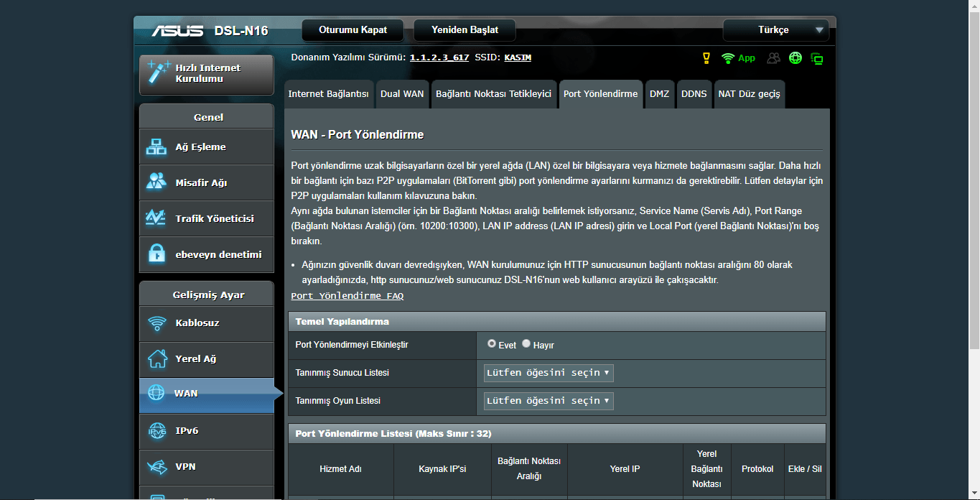The image size is (980, 500).
Task: Click the green globe internet status icon
Action: (x=795, y=58)
